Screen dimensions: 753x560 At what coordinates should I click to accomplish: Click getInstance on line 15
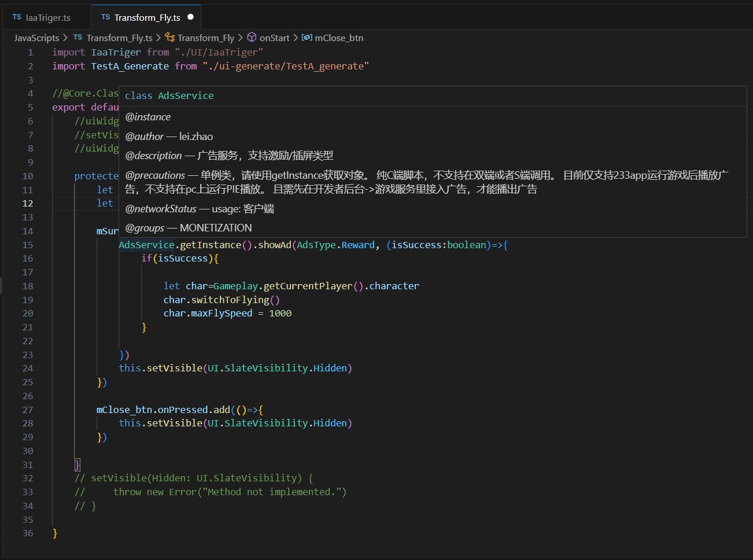(211, 245)
